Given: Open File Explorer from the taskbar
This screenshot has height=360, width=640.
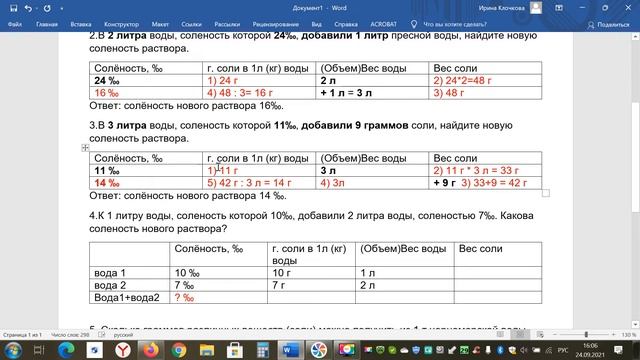Looking at the screenshot, I should pyautogui.click(x=207, y=350).
